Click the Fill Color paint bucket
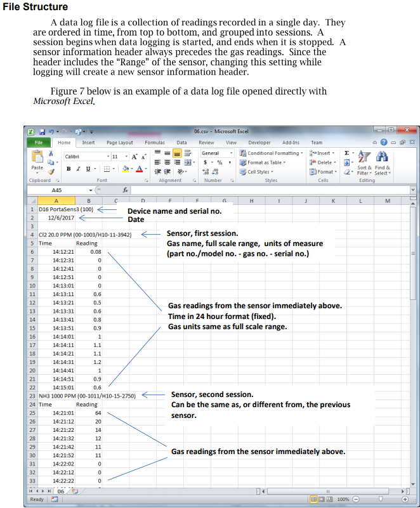The image size is (420, 508). [126, 169]
